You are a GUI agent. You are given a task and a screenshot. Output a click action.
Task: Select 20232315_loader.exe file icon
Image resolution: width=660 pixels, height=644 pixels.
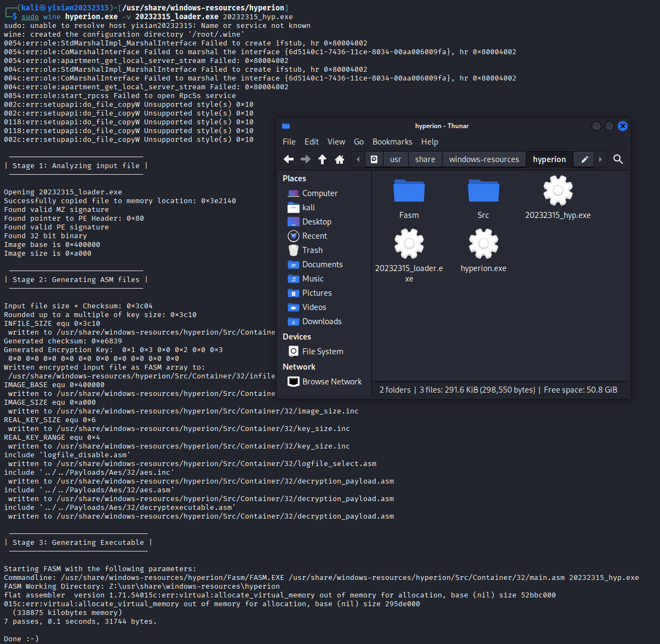click(x=409, y=244)
